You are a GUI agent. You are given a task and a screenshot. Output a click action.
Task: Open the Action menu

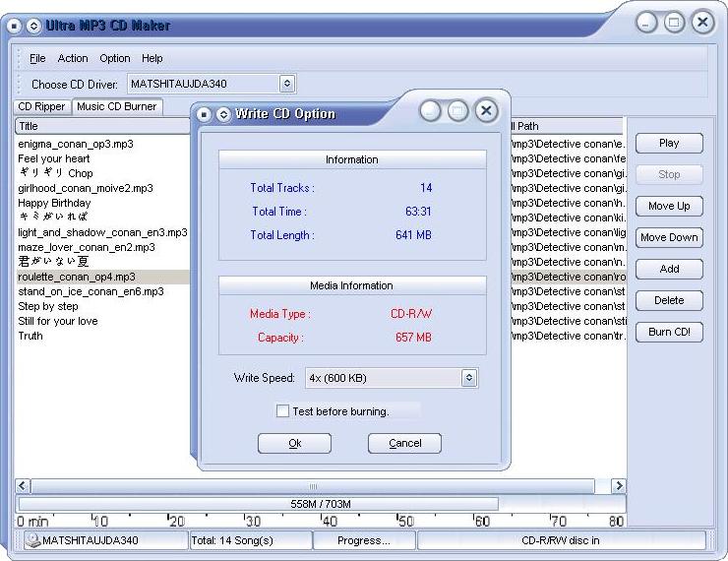coord(73,58)
